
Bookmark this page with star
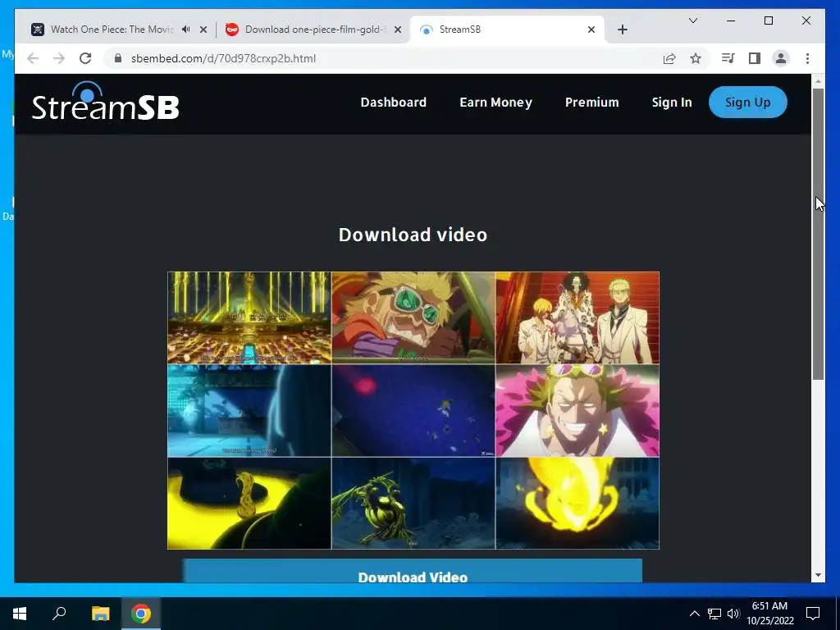tap(696, 58)
